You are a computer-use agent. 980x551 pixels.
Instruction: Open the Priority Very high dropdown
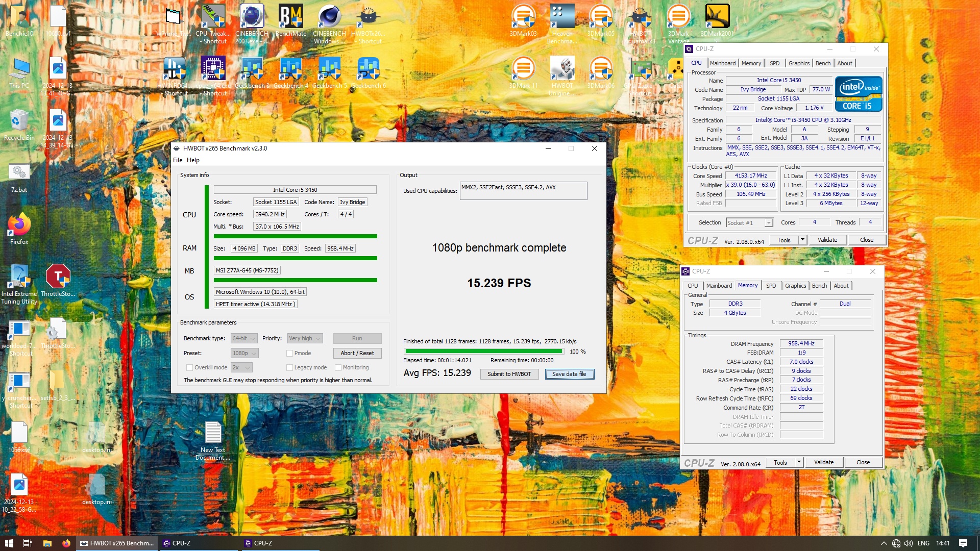pos(305,338)
